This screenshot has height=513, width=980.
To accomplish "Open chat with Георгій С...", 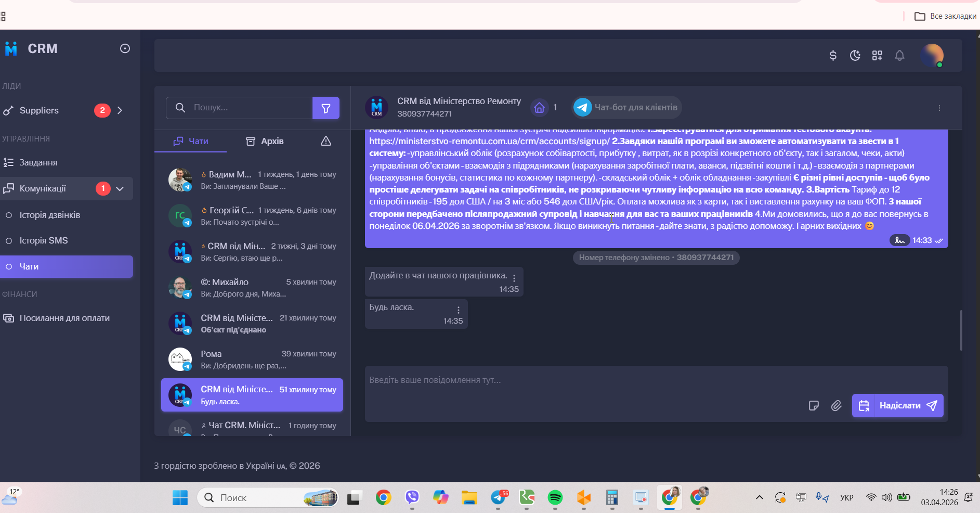I will coord(252,216).
